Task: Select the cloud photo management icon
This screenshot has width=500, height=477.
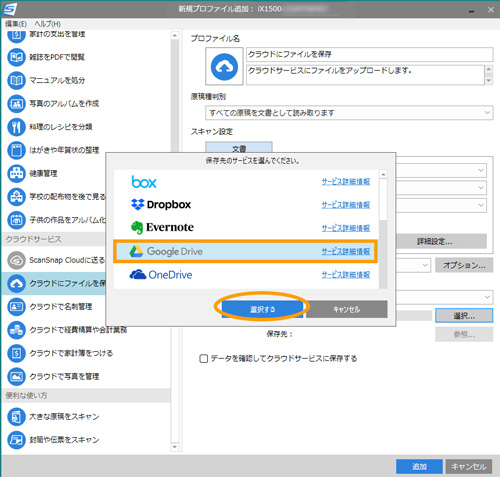Action: point(16,376)
